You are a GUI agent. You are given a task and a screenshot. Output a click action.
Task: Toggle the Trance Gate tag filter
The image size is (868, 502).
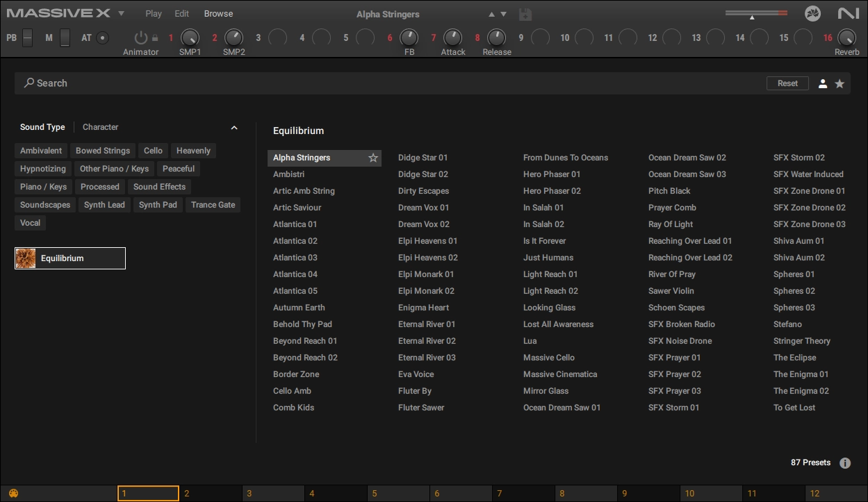213,205
